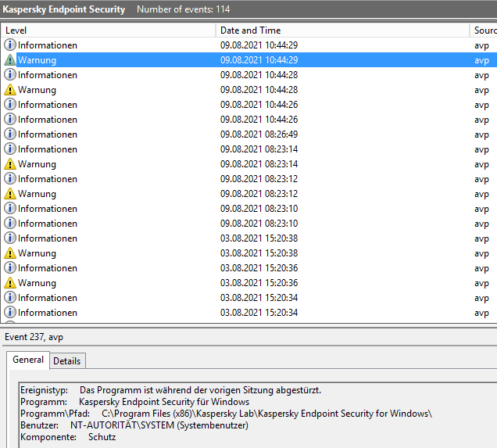Click the warning icon of the 08:23:12 Warnung event

click(10, 194)
